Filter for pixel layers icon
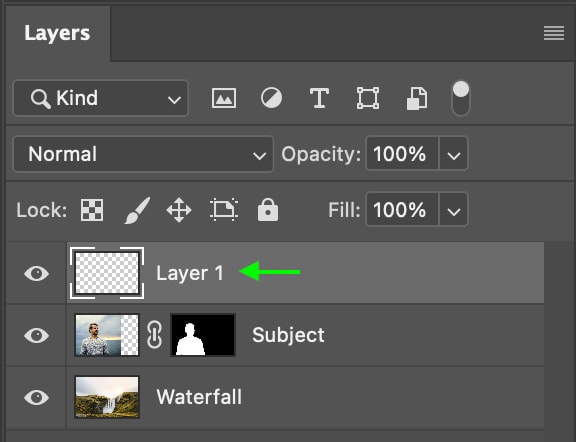This screenshot has width=576, height=442. pyautogui.click(x=224, y=98)
